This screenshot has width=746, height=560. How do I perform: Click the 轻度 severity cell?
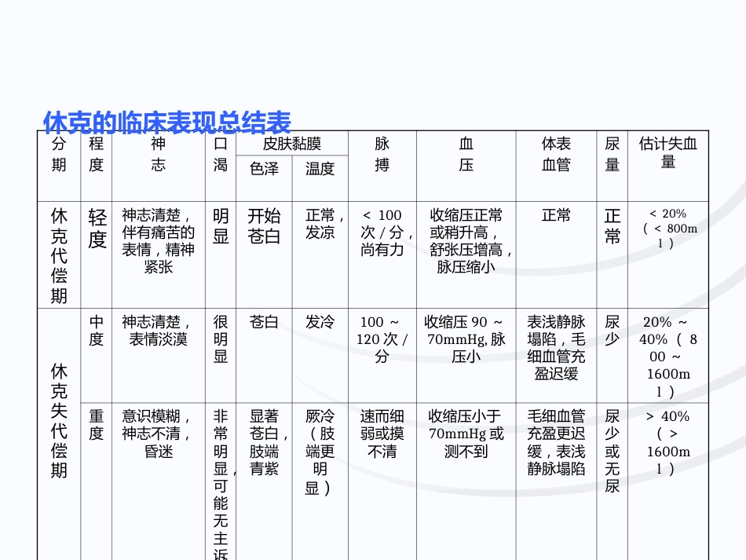tap(96, 255)
